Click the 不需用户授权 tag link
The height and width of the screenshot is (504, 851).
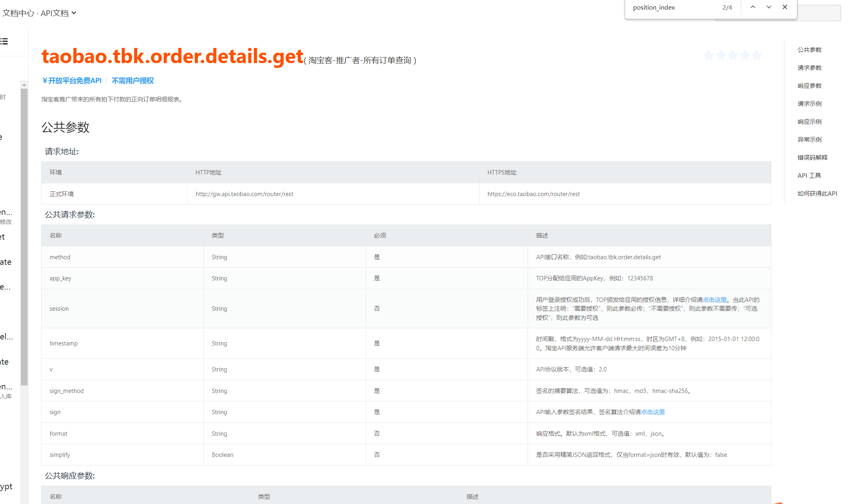pos(133,81)
